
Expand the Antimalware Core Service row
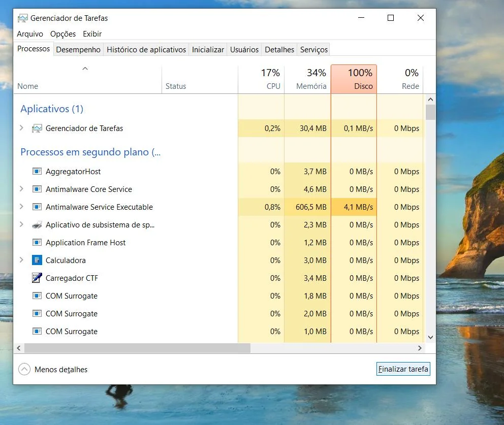click(x=21, y=188)
